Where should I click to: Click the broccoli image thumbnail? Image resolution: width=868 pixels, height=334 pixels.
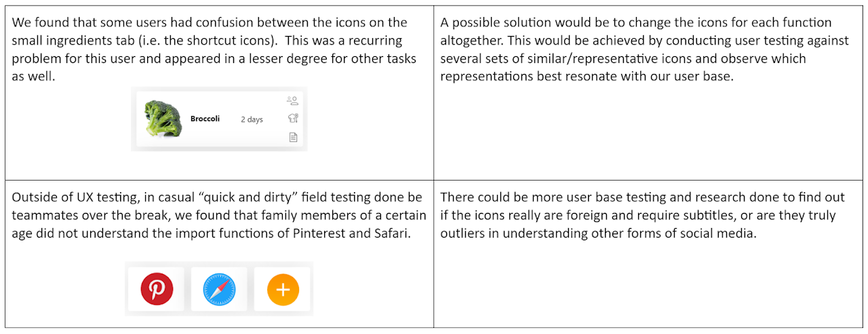click(163, 119)
